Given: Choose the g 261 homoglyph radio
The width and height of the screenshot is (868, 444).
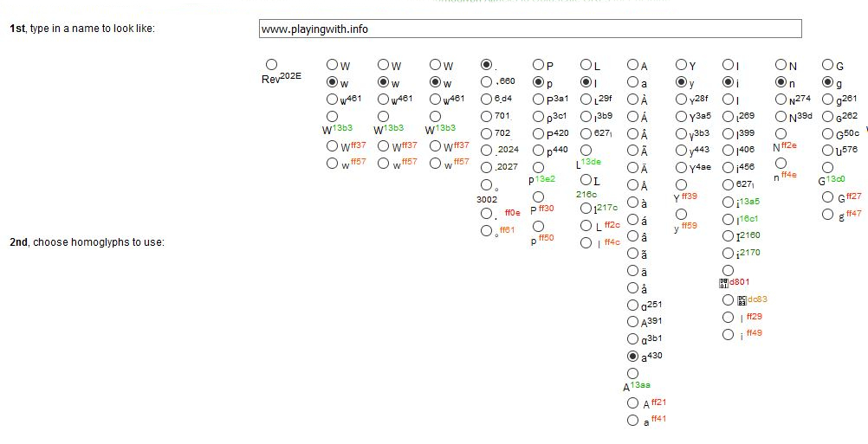Looking at the screenshot, I should pos(827,99).
